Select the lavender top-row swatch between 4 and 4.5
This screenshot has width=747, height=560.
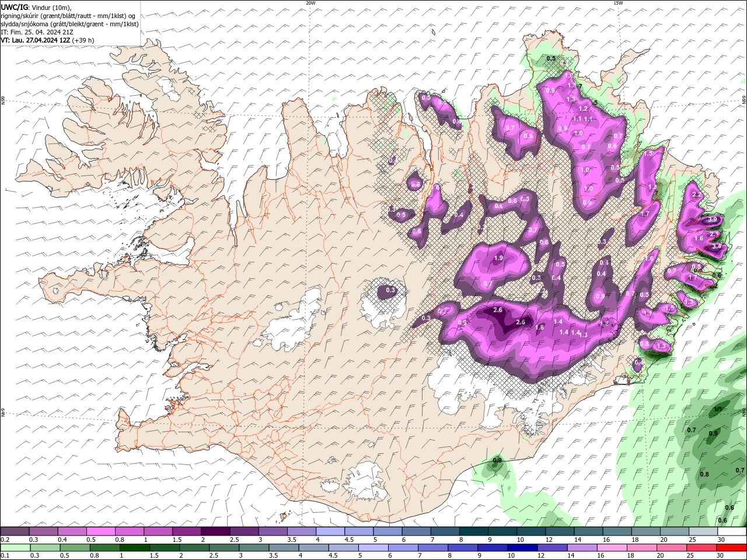coord(330,531)
